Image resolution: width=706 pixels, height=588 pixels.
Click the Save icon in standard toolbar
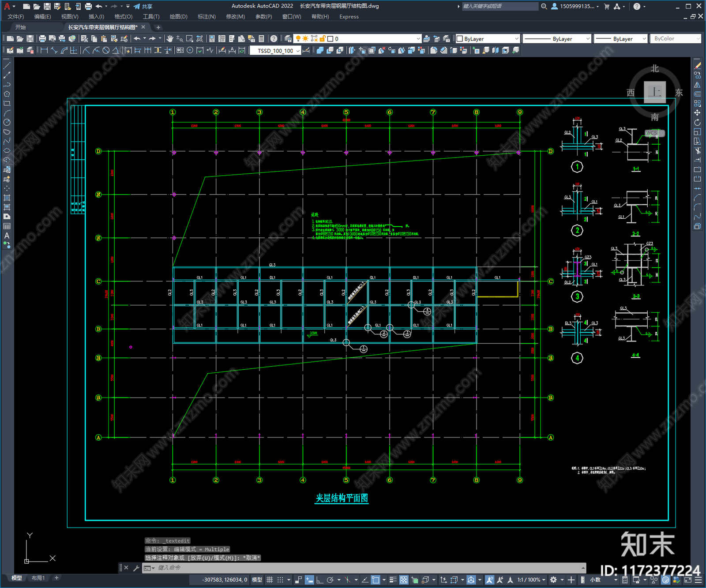(x=30, y=39)
